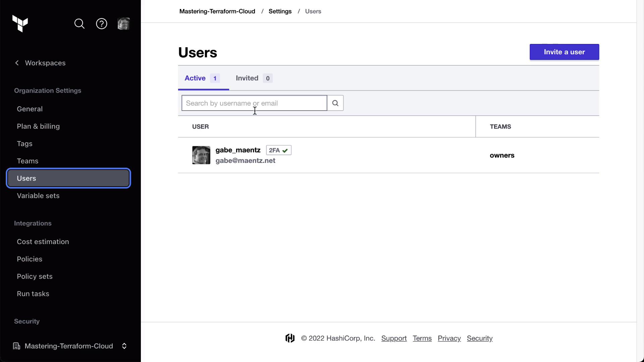Click the Terraform logo in sidebar
The image size is (644, 362).
coord(20,23)
